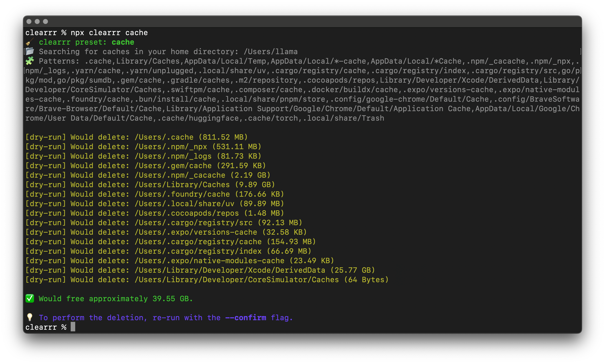The width and height of the screenshot is (605, 364).
Task: Click the terminal cursor at the prompt
Action: (73, 327)
